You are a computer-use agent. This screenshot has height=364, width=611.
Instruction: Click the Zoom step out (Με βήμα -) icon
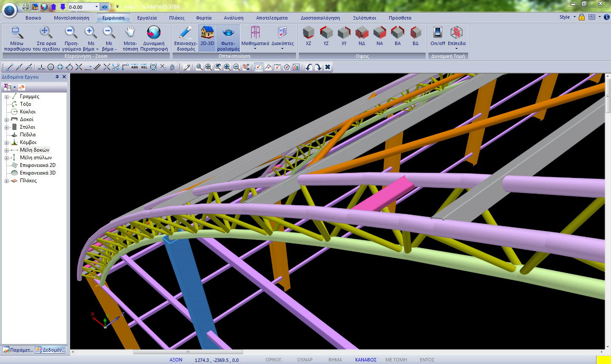click(x=109, y=38)
